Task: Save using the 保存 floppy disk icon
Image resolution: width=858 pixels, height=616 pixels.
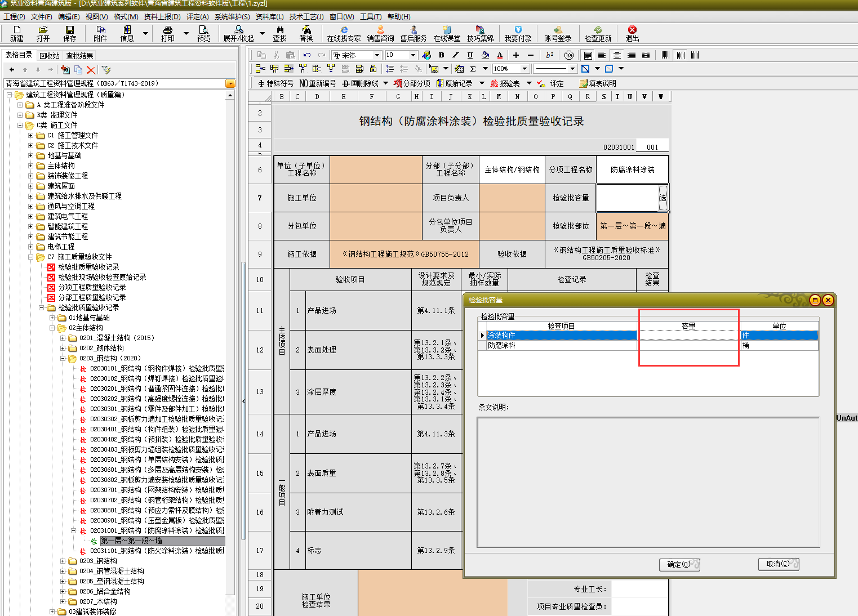Action: click(69, 34)
